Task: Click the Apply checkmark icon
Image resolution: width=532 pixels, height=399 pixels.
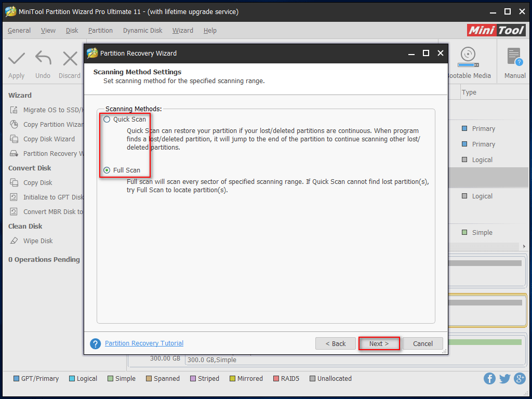Action: click(16, 58)
